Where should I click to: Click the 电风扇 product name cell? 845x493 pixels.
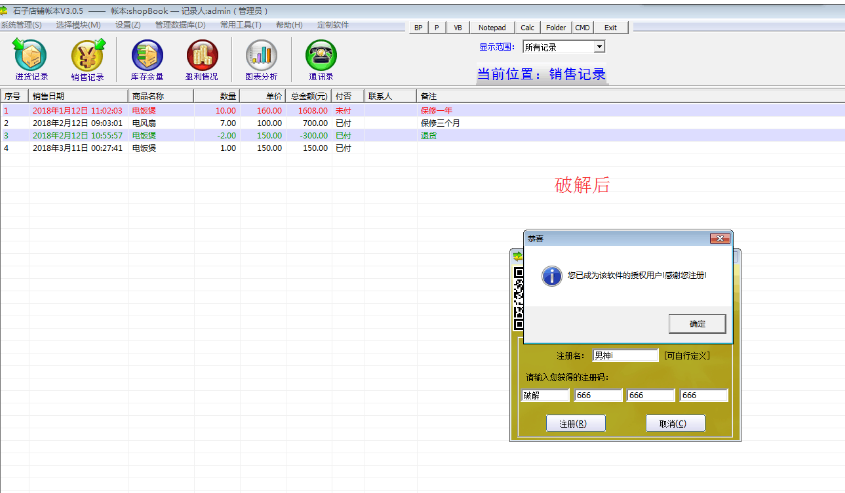[x=161, y=123]
